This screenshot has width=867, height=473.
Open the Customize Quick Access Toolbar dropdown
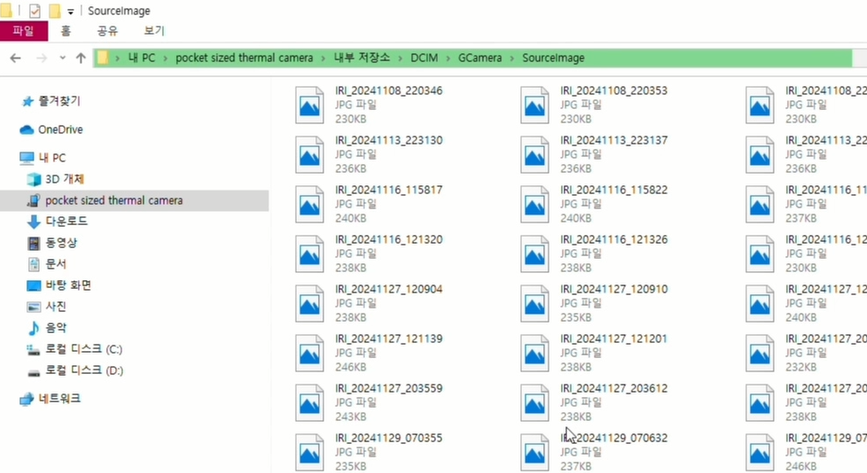[x=70, y=11]
